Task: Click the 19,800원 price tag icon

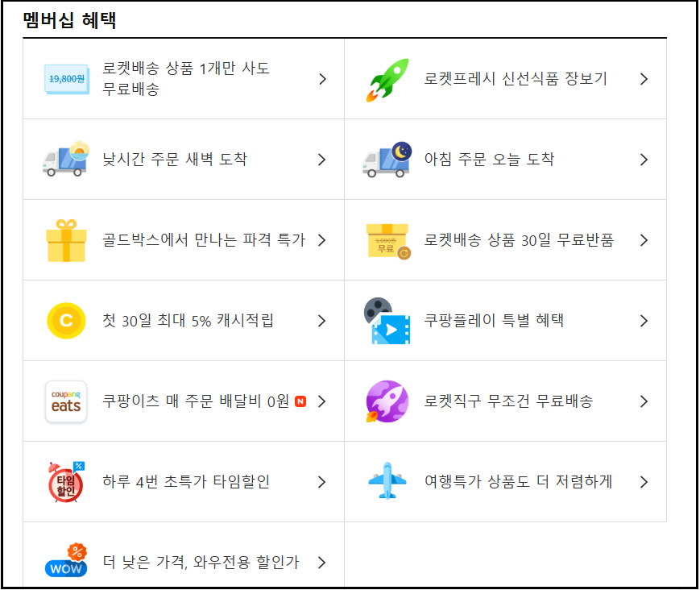Action: click(67, 79)
